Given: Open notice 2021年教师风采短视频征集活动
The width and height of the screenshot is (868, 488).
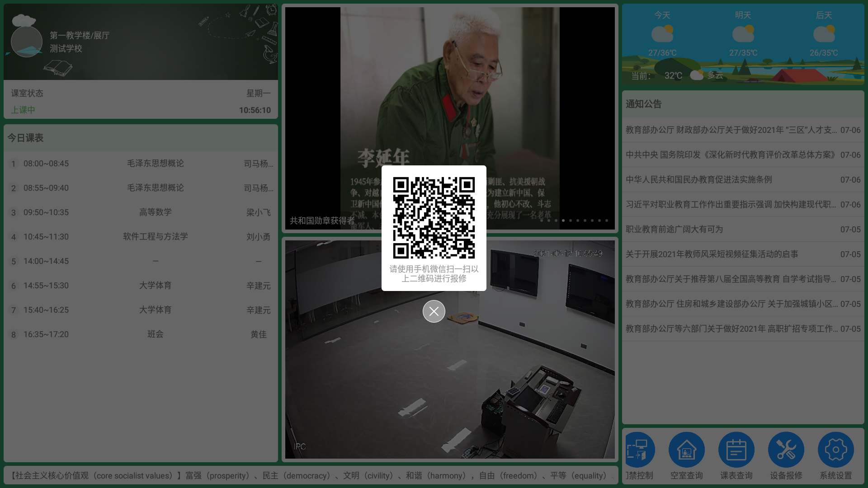Looking at the screenshot, I should click(x=743, y=254).
